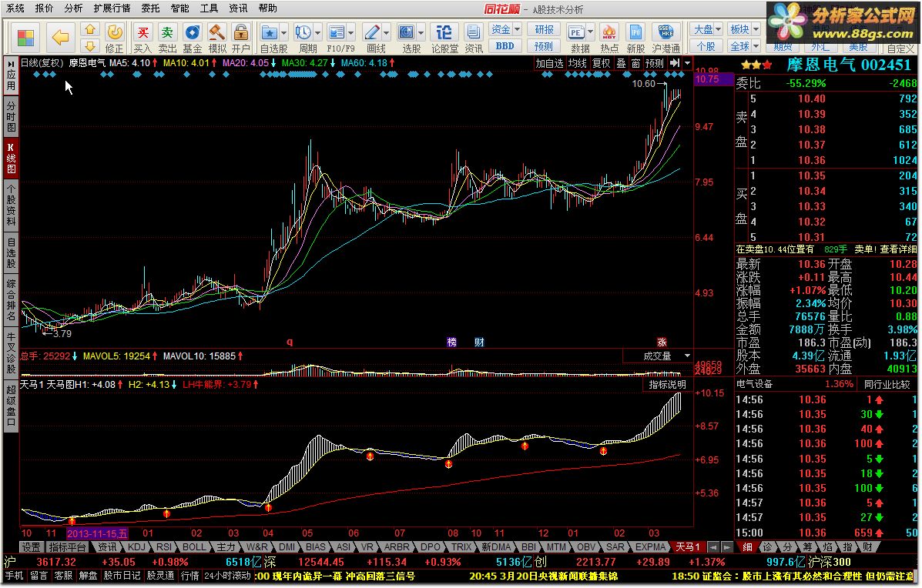
Task: Select the 分时图 sidebar tab
Action: click(11, 118)
